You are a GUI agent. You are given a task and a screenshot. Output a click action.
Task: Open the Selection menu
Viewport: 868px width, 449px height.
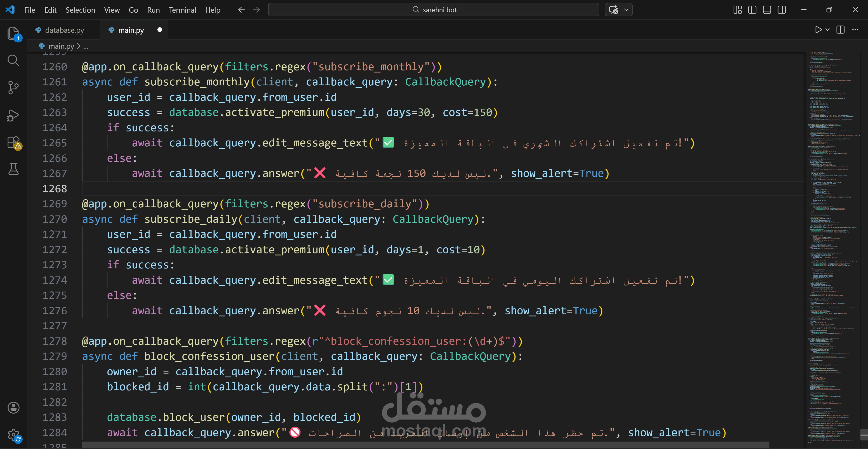[x=80, y=10]
